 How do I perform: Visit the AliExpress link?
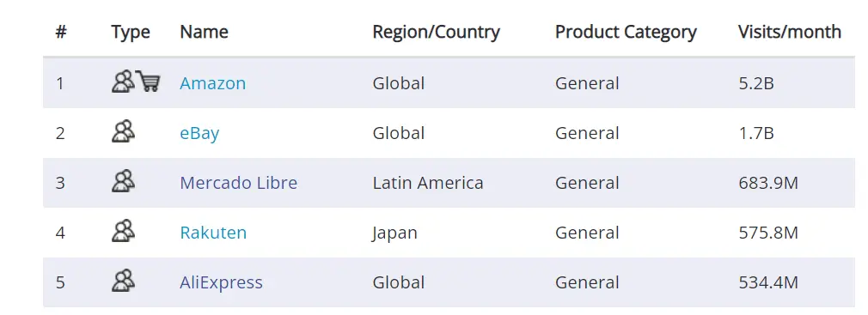point(221,282)
